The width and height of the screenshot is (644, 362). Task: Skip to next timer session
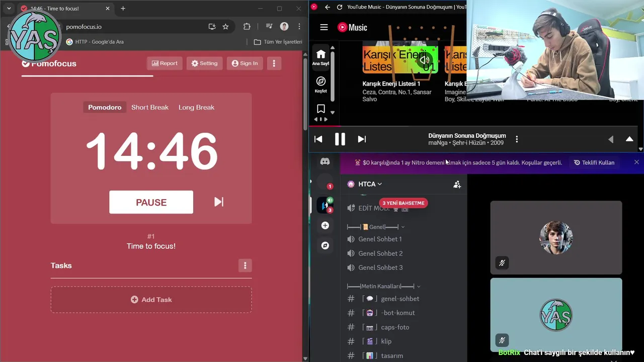tap(218, 202)
